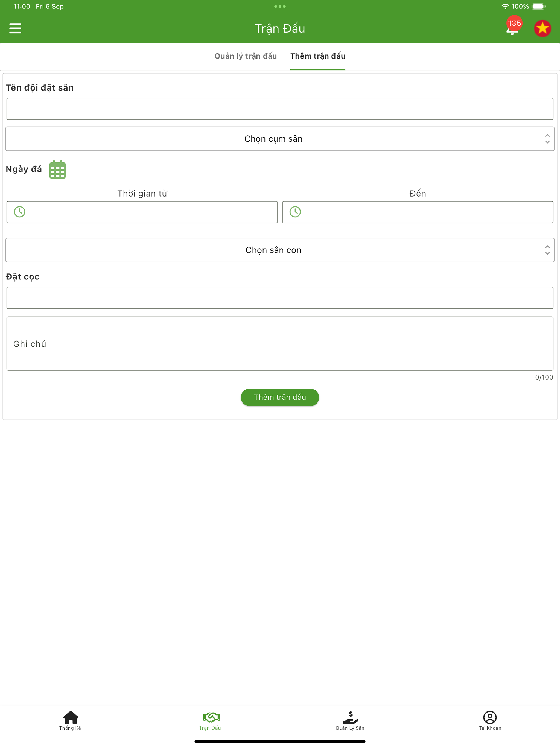Expand the Chọn sân con dropdown
The width and height of the screenshot is (560, 747).
280,250
